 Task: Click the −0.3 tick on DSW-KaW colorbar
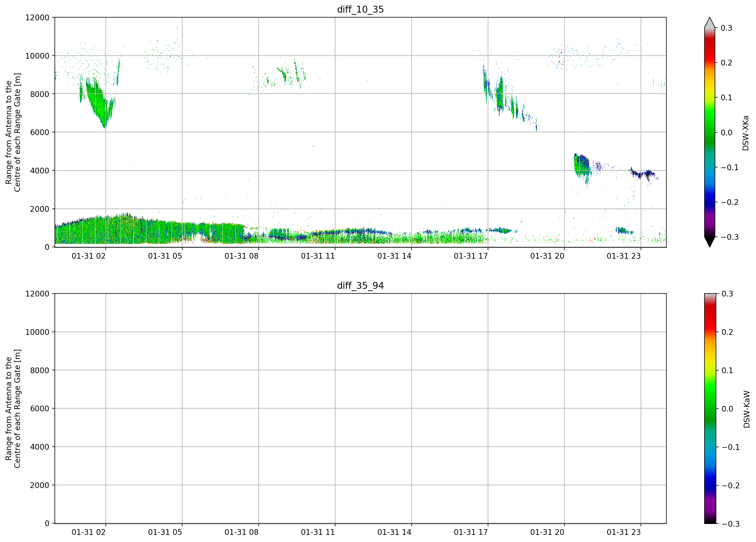pyautogui.click(x=730, y=524)
